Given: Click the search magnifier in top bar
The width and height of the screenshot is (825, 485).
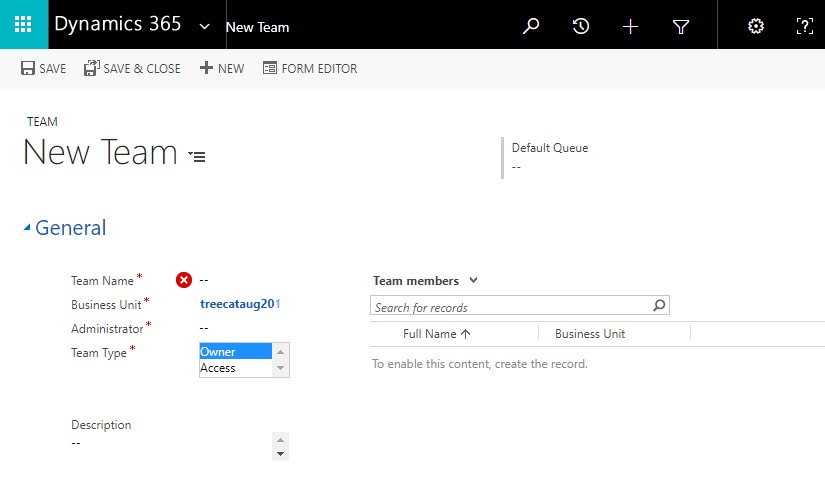Looking at the screenshot, I should (x=531, y=27).
